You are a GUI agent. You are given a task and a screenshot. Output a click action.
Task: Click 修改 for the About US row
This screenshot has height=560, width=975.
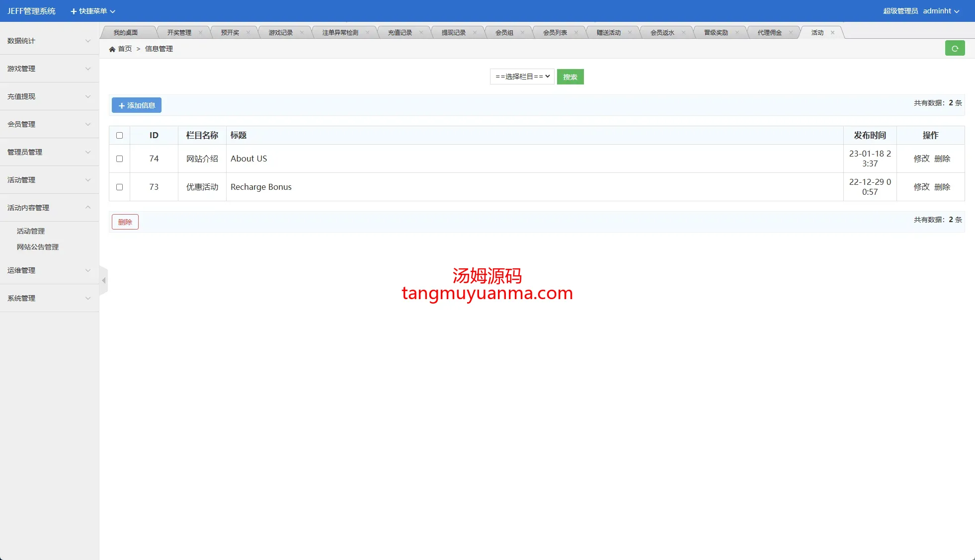click(921, 159)
